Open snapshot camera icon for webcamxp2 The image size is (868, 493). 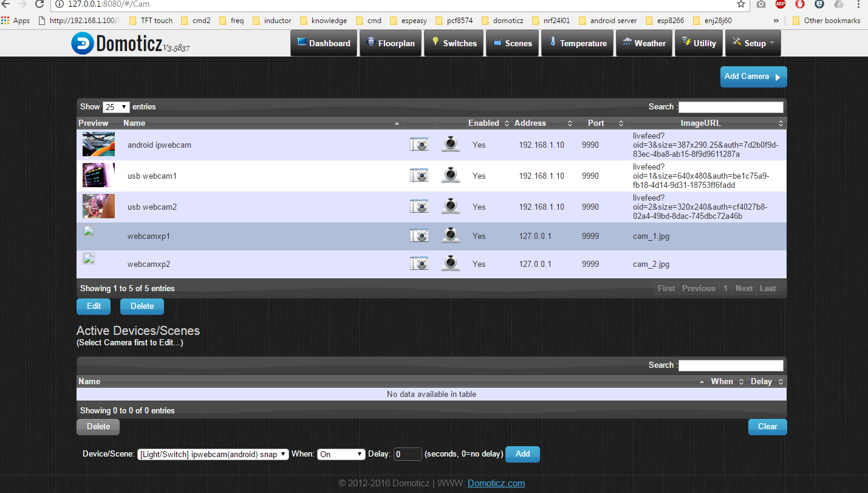[419, 264]
